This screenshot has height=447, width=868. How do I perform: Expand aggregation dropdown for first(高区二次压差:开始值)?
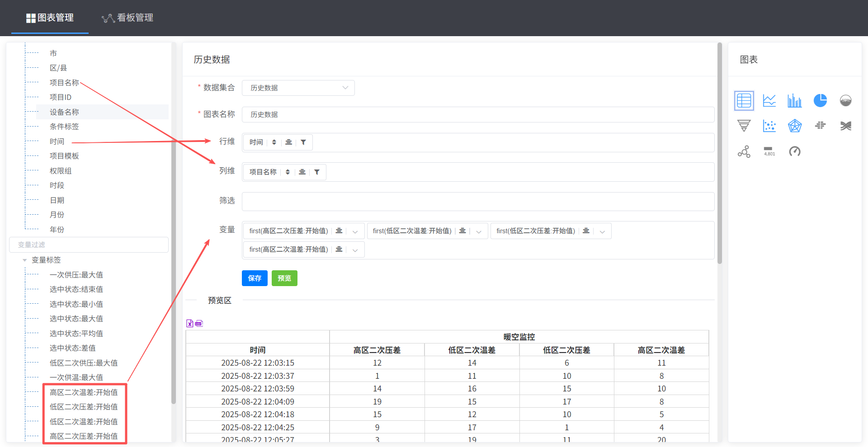[x=355, y=231]
